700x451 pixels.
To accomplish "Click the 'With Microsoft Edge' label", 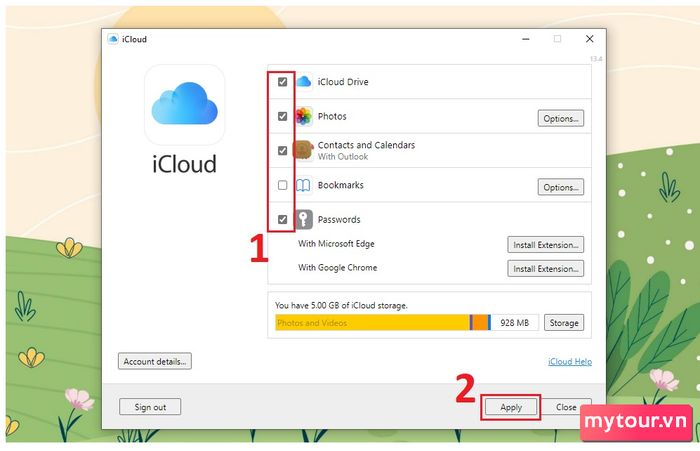I will tap(336, 244).
